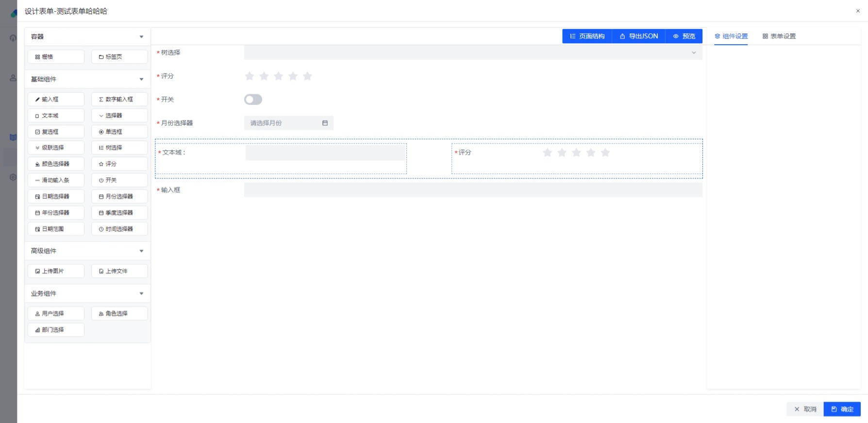
Task: Click the 输入框 text field in form
Action: click(473, 190)
